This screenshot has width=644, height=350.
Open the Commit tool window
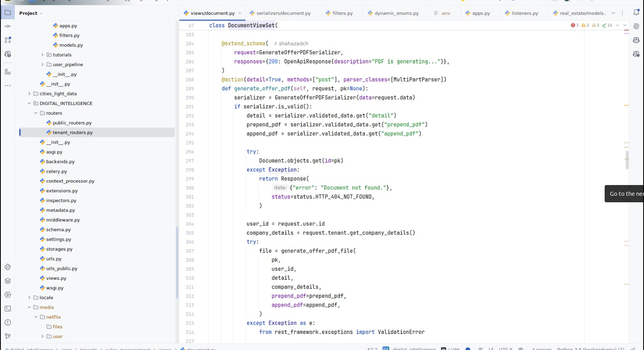(8, 26)
